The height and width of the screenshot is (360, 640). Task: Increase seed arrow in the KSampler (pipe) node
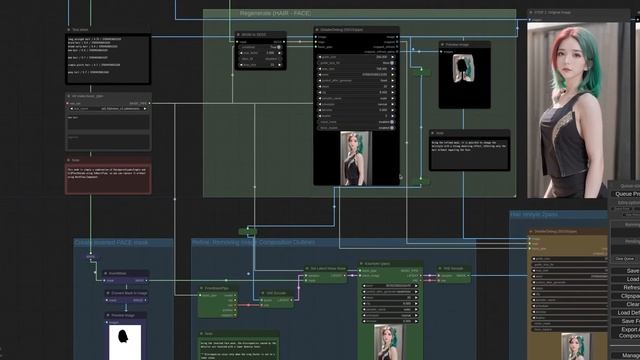[416, 286]
